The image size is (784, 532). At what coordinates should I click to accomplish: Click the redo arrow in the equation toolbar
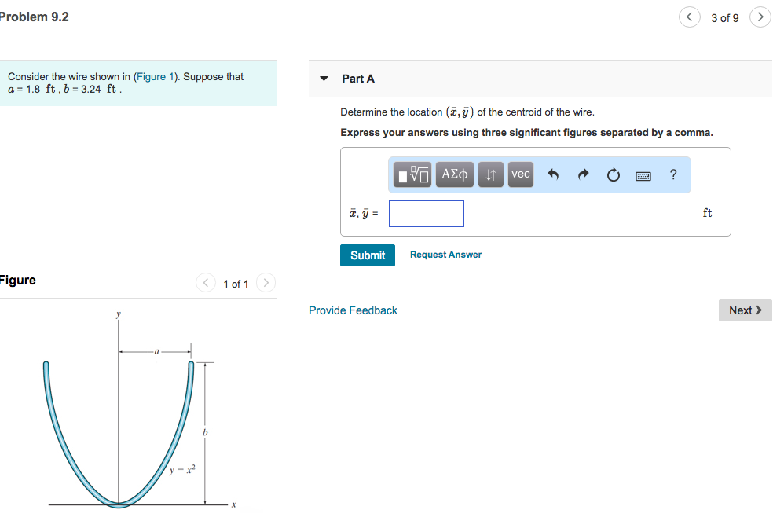click(581, 174)
